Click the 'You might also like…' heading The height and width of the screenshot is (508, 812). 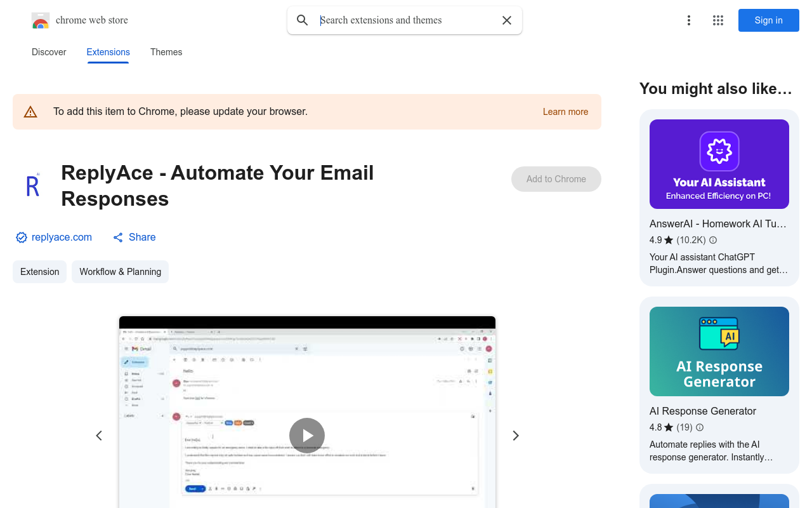[716, 89]
